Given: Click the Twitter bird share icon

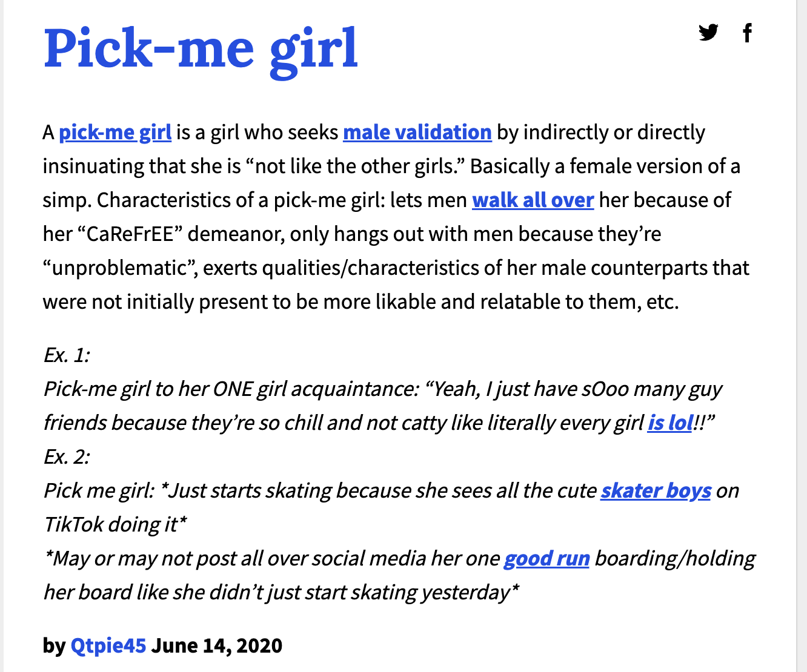Looking at the screenshot, I should click(x=708, y=33).
